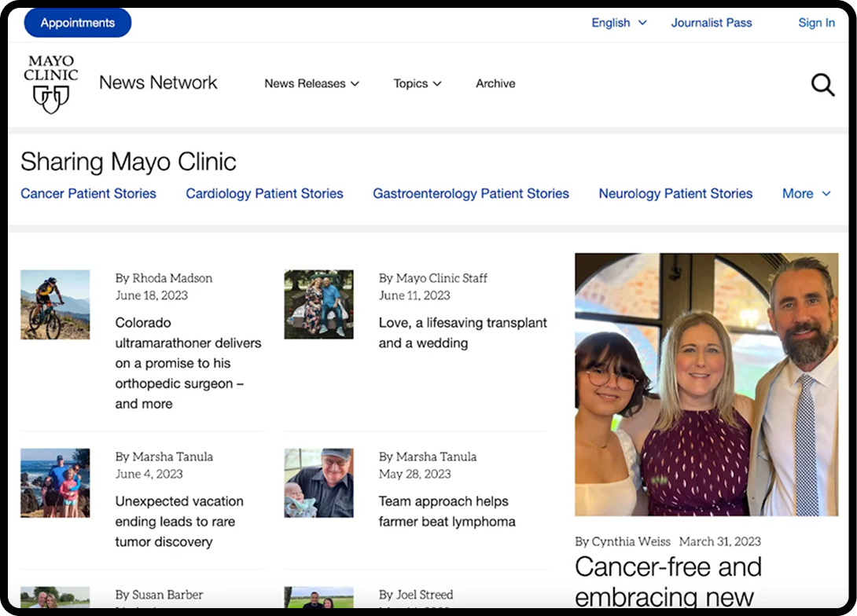This screenshot has height=616, width=857.
Task: Open the Journalist Pass link
Action: coord(712,23)
